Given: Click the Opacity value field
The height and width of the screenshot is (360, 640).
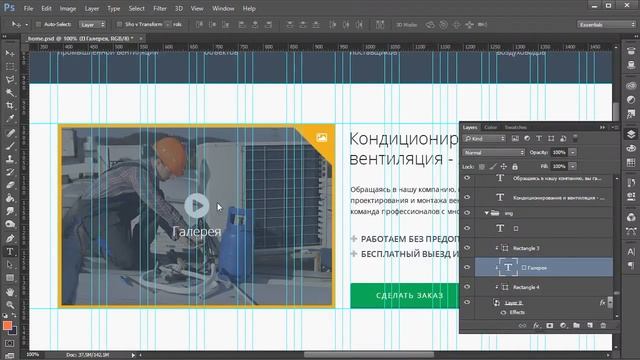Looking at the screenshot, I should pos(559,153).
